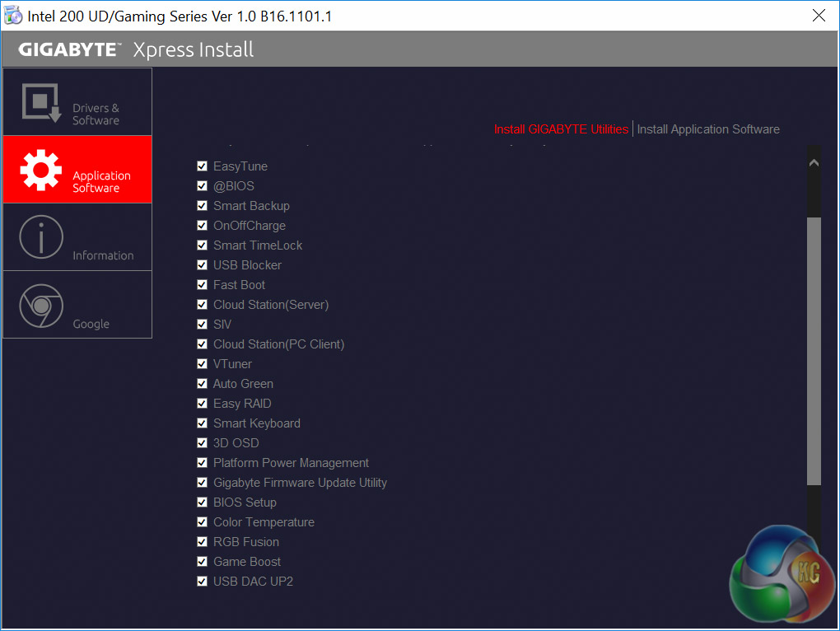Image resolution: width=840 pixels, height=631 pixels.
Task: Open the Google Chrome section icon
Action: pos(41,306)
